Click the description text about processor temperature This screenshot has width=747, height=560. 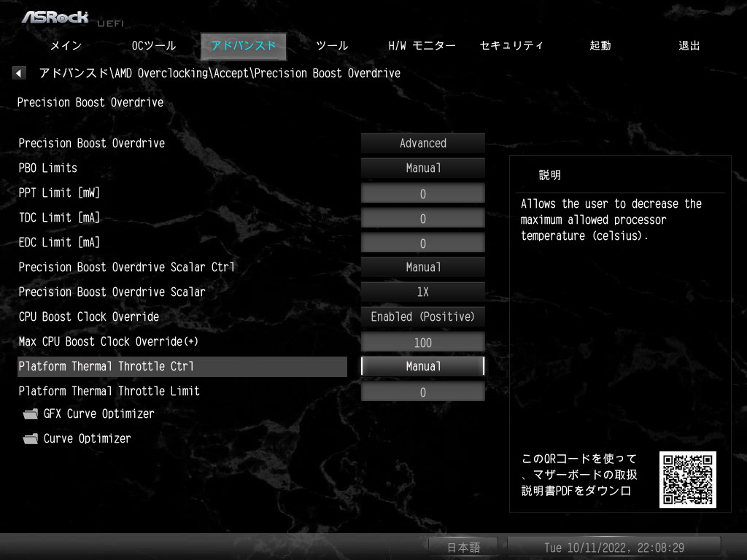coord(611,219)
